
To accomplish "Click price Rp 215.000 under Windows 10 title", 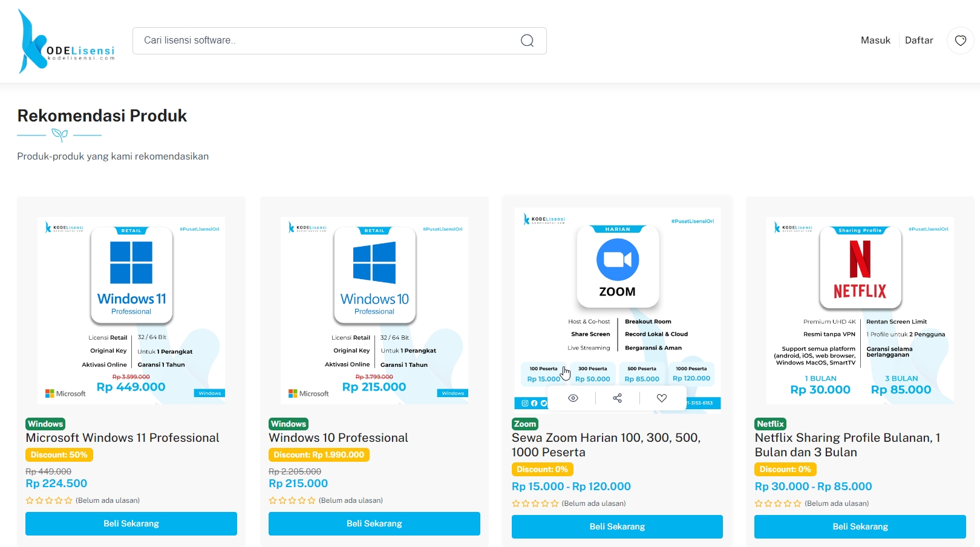I will 298,484.
